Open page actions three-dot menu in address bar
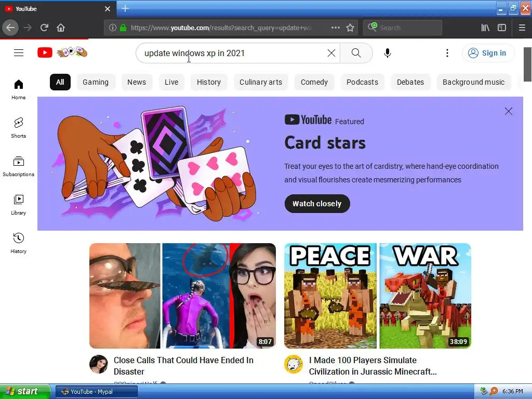532x399 pixels. click(335, 28)
